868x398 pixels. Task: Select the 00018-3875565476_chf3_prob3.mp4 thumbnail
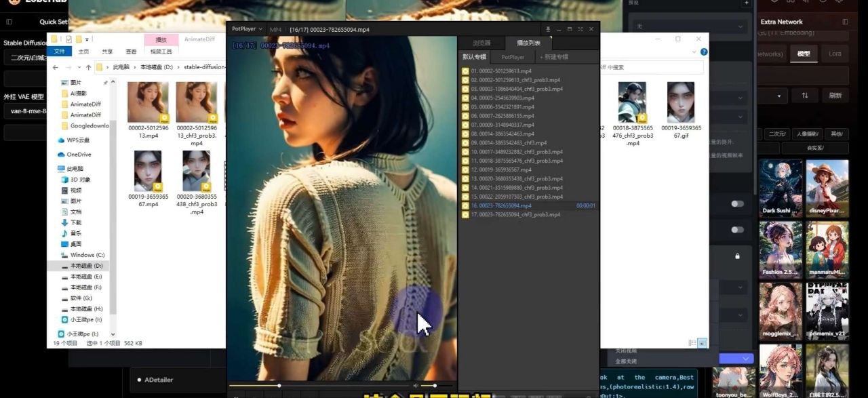pos(632,102)
